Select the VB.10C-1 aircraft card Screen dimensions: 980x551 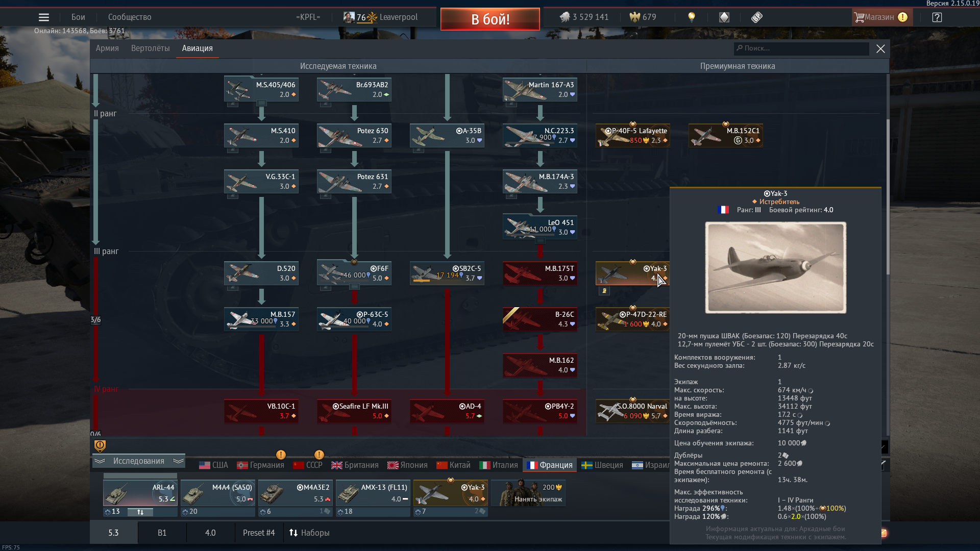(x=261, y=411)
